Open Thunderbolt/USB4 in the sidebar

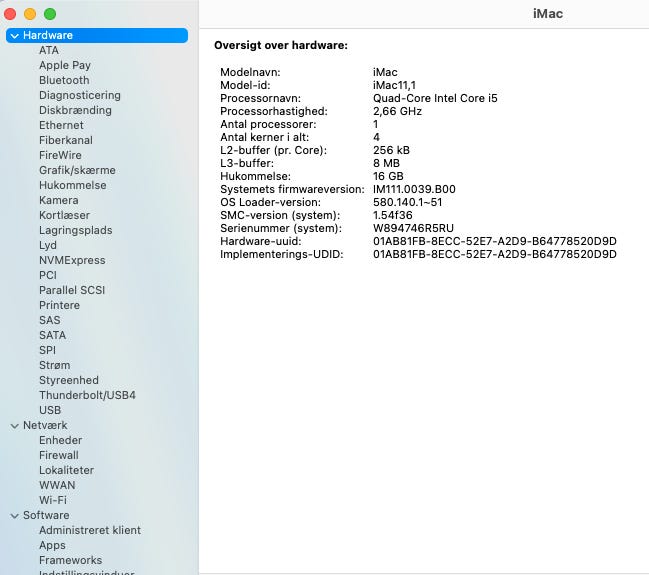87,395
